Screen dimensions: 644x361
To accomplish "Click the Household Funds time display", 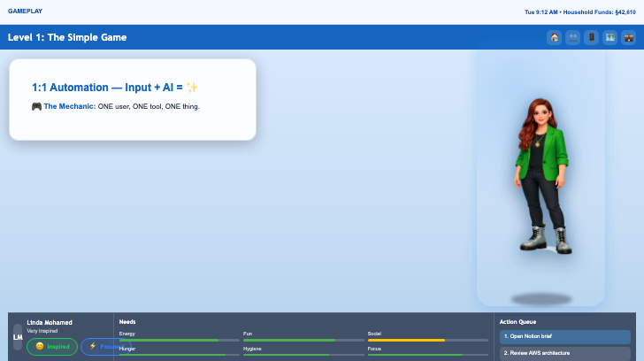I will (x=579, y=12).
